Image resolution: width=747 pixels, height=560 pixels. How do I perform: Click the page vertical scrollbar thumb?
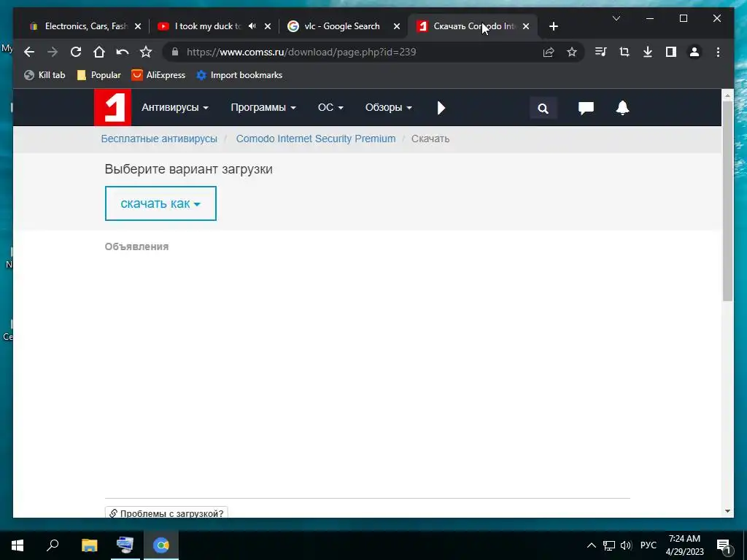click(x=727, y=201)
